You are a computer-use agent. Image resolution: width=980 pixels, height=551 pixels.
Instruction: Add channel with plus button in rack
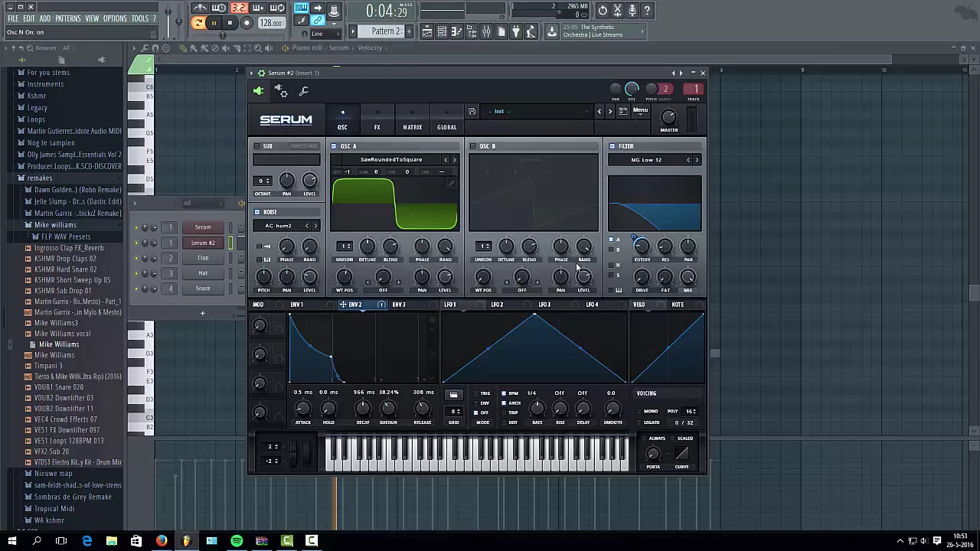pyautogui.click(x=203, y=313)
